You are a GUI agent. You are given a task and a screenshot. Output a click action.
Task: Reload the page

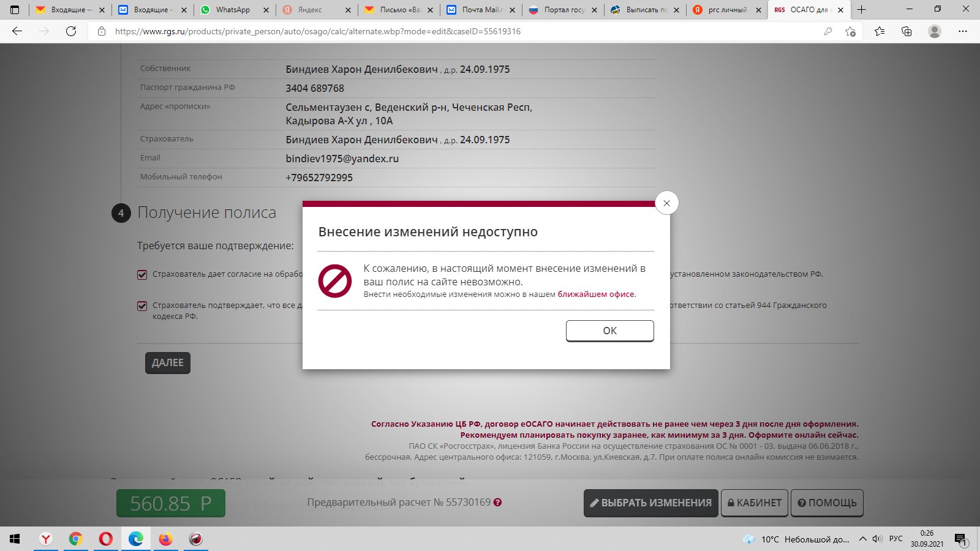coord(71,31)
